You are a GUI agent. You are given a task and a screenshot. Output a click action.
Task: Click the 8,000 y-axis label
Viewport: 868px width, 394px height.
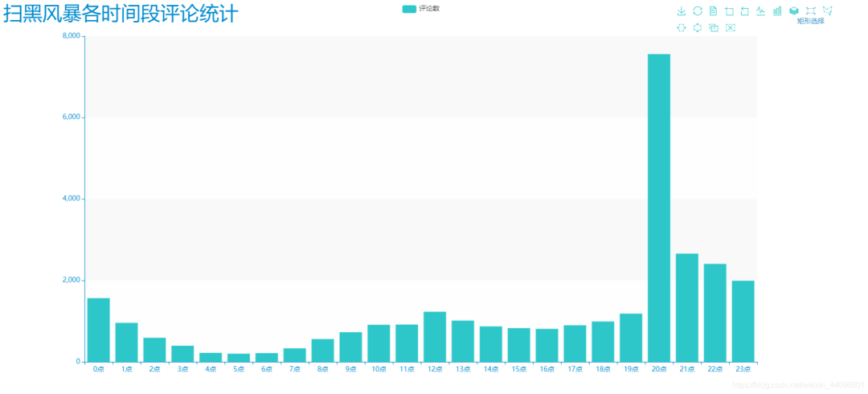pyautogui.click(x=71, y=36)
